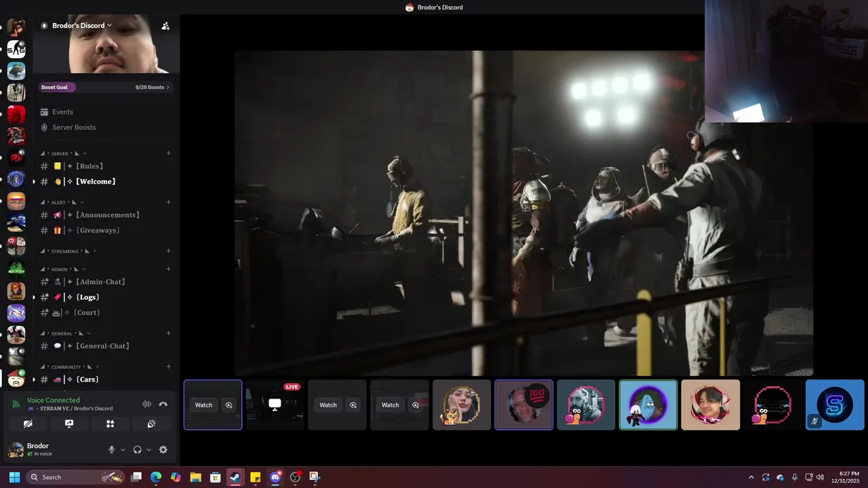Launch the Activities shapes button
868x488 pixels.
pos(110,424)
